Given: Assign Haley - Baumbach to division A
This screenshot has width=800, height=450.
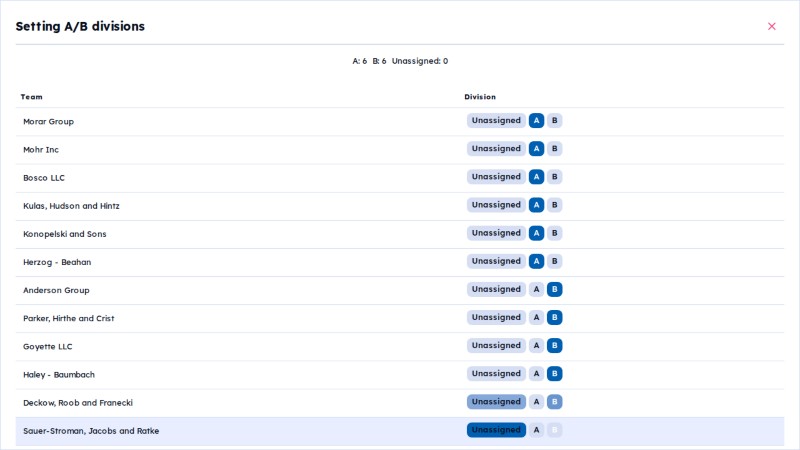Looking at the screenshot, I should pyautogui.click(x=536, y=373).
